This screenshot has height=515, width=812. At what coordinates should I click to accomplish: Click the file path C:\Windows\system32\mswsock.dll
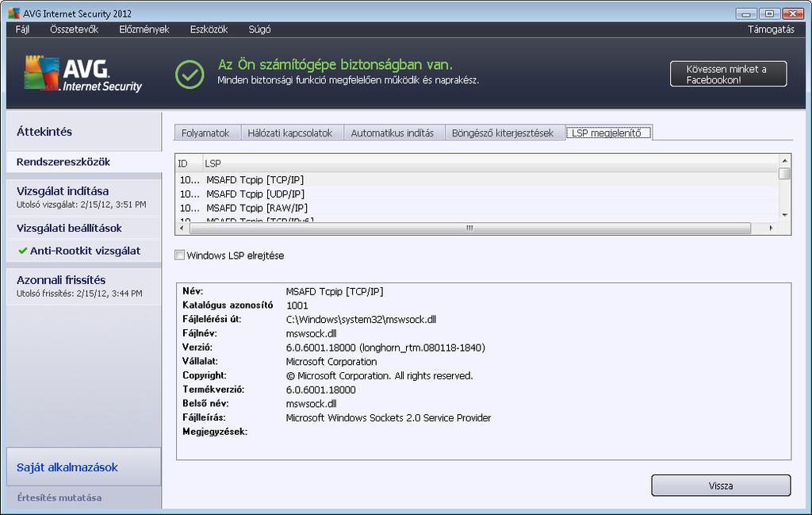[361, 320]
